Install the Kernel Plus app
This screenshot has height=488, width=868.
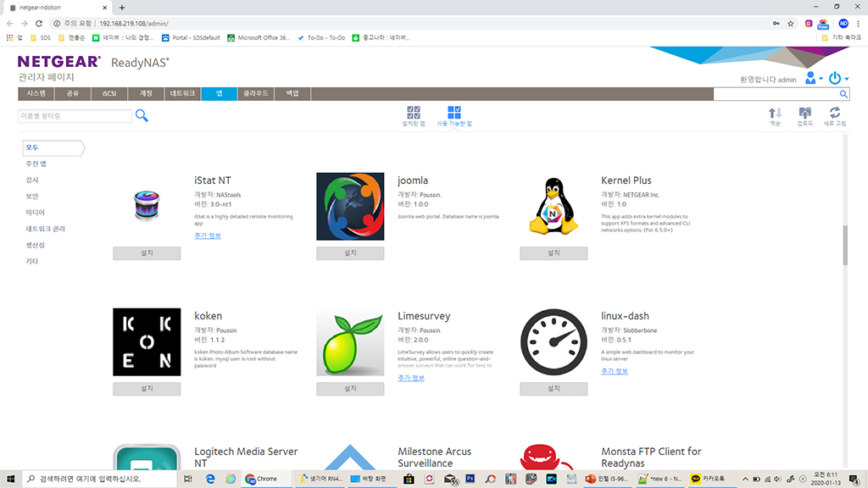pyautogui.click(x=554, y=252)
